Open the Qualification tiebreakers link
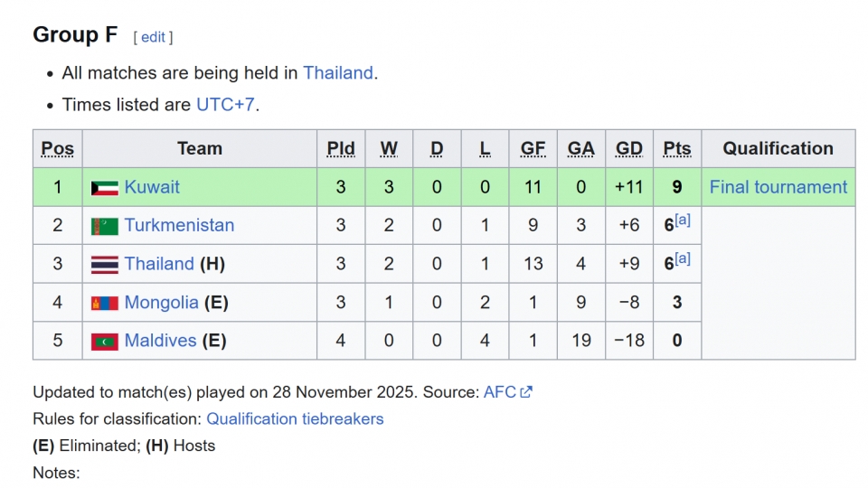Image resolution: width=868 pixels, height=488 pixels. click(295, 418)
